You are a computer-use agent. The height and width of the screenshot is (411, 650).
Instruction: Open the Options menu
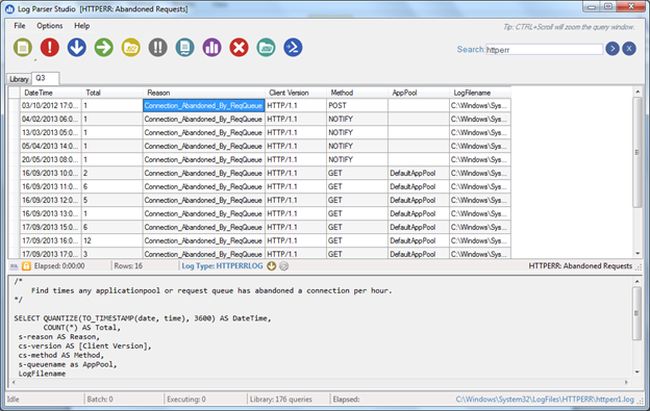click(50, 26)
